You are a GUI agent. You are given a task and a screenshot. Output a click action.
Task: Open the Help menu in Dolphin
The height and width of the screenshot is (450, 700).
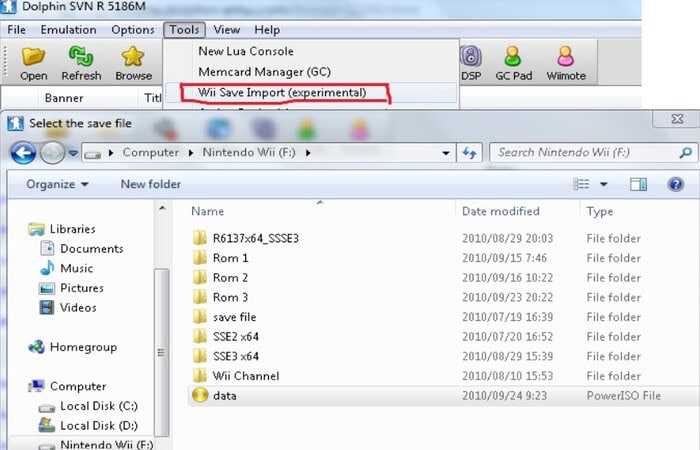coord(267,30)
